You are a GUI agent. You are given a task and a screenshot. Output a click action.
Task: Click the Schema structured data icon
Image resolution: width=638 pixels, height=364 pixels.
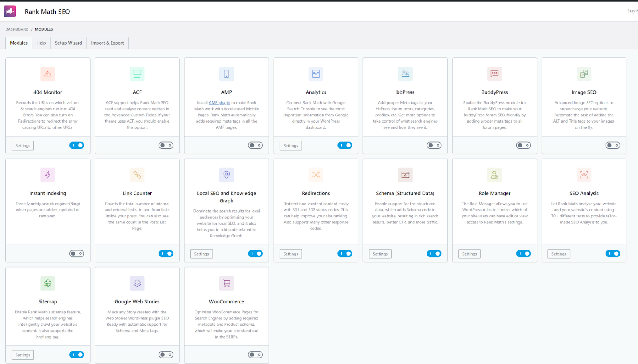coord(405,175)
